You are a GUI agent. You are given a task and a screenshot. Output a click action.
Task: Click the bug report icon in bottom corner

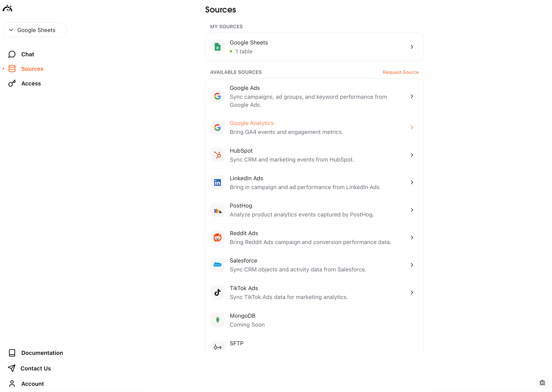coord(542,383)
